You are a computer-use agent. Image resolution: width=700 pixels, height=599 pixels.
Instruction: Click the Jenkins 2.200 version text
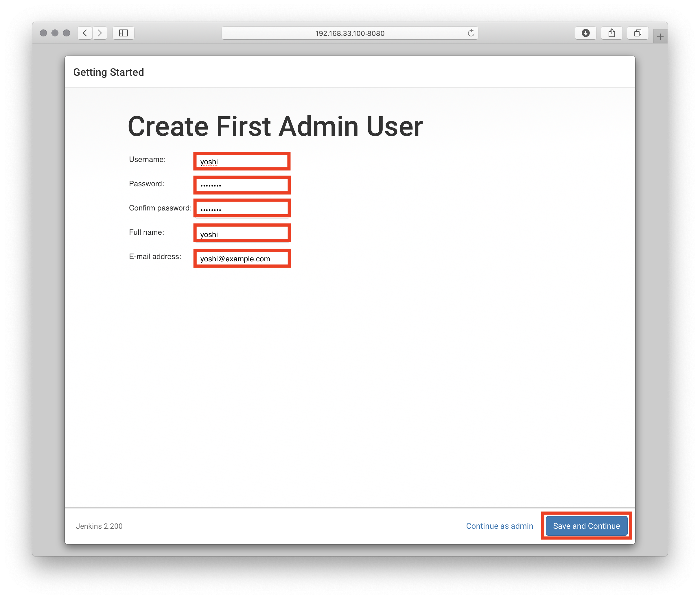point(99,526)
